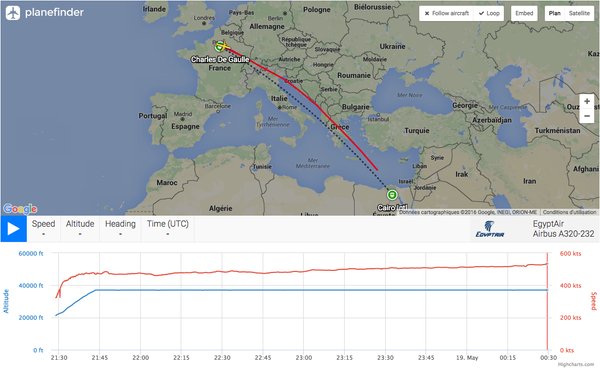
Task: Click the Google logo on the map
Action: click(20, 209)
